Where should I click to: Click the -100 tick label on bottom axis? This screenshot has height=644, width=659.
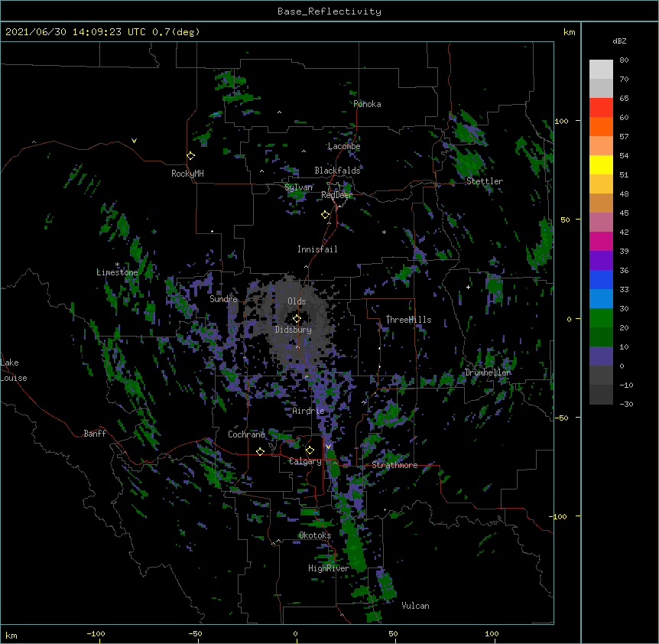coord(96,633)
